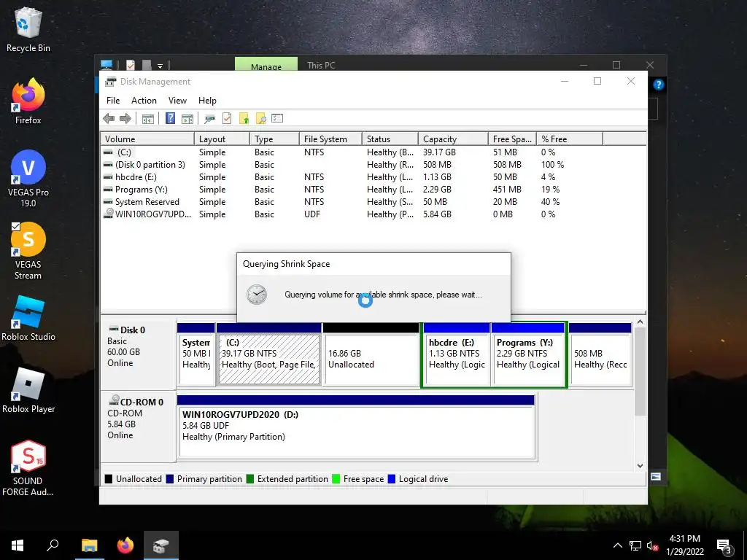Viewport: 747px width, 560px height.
Task: Click the Back arrow toolbar icon
Action: [109, 119]
